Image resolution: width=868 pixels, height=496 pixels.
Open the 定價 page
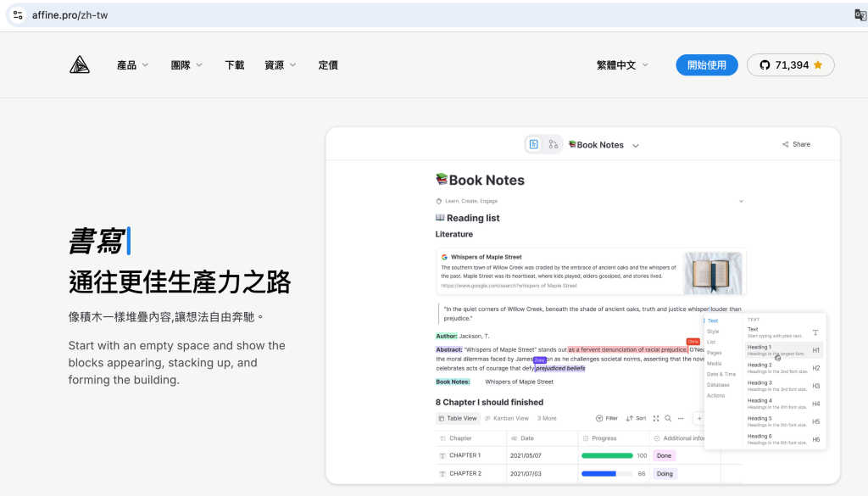(x=328, y=64)
